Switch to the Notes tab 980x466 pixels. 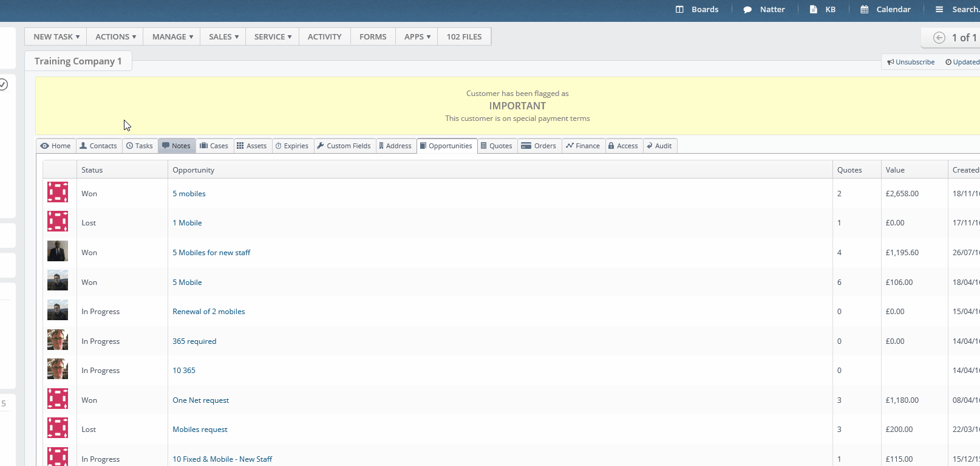[177, 146]
